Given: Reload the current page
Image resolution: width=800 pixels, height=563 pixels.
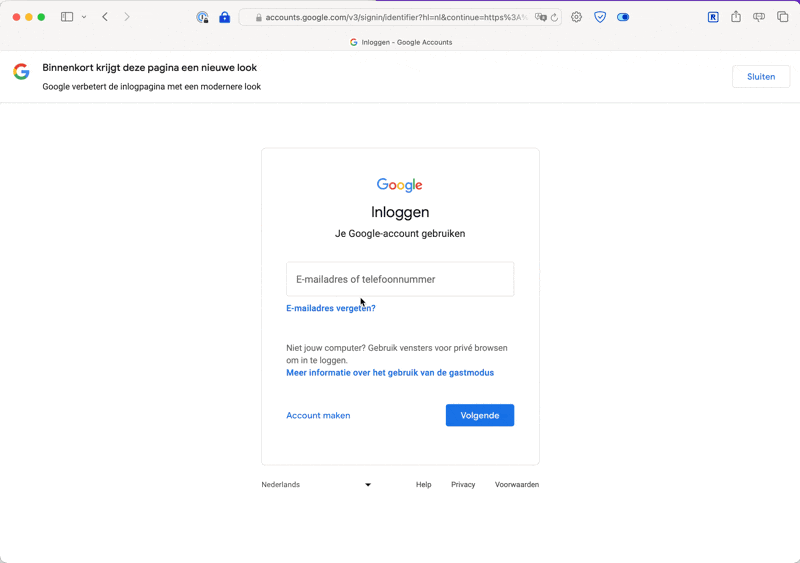Looking at the screenshot, I should coord(554,17).
